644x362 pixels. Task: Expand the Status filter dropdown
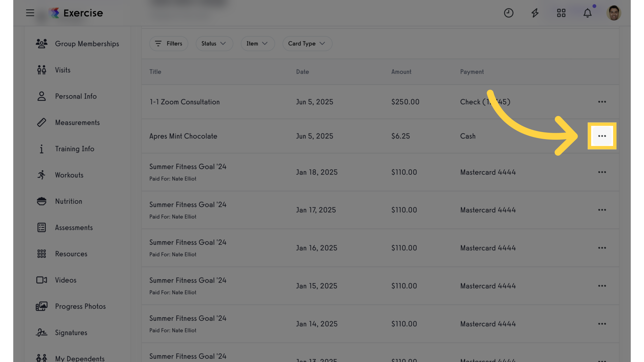point(214,44)
